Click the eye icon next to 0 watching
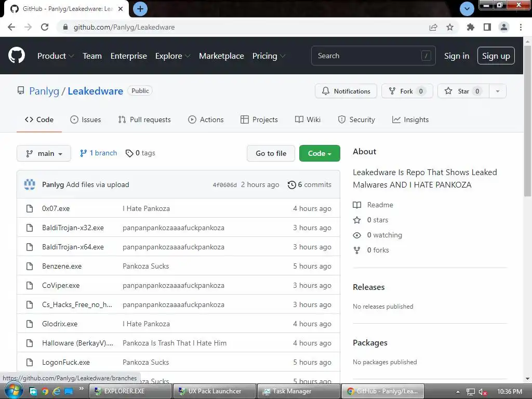The image size is (532, 399). point(357,235)
